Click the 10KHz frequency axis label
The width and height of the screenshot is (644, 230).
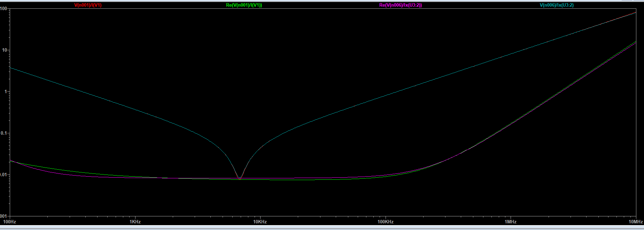pos(260,222)
